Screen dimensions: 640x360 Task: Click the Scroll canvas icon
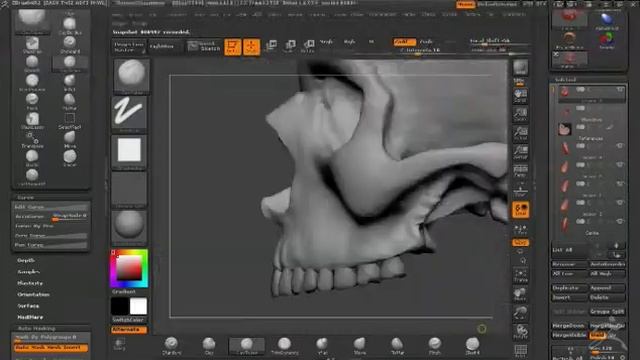[520, 96]
